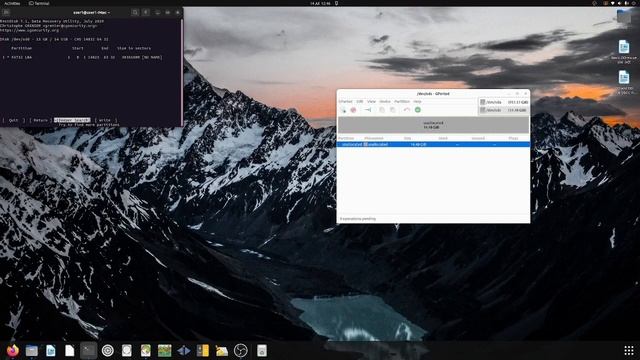
Task: Open the Edit menu in GParted
Action: [x=360, y=101]
